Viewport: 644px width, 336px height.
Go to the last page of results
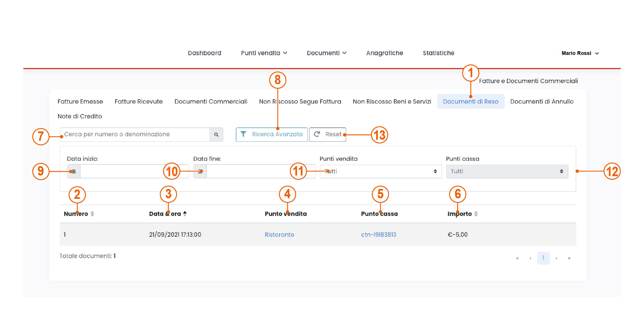click(569, 258)
